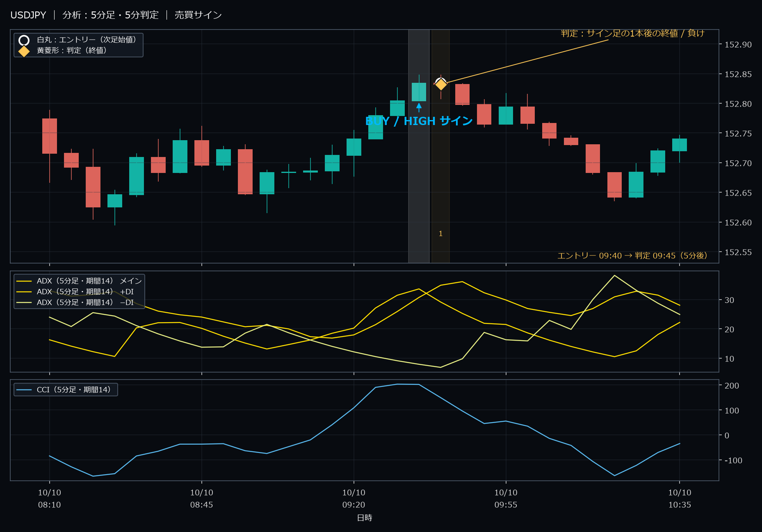762x532 pixels.
Task: Click the 10/10 08:10 time axis label
Action: point(50,498)
